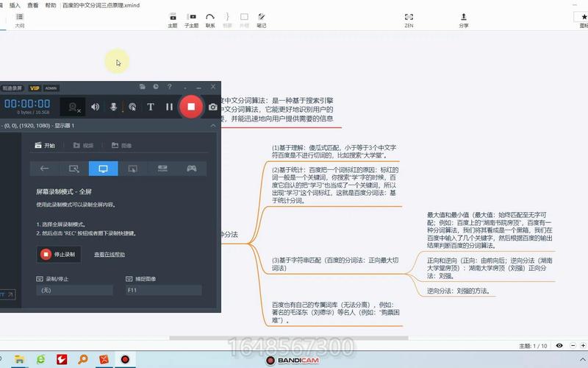Select the 基于统计 mind map topic
This screenshot has height=368, width=588.
334,185
